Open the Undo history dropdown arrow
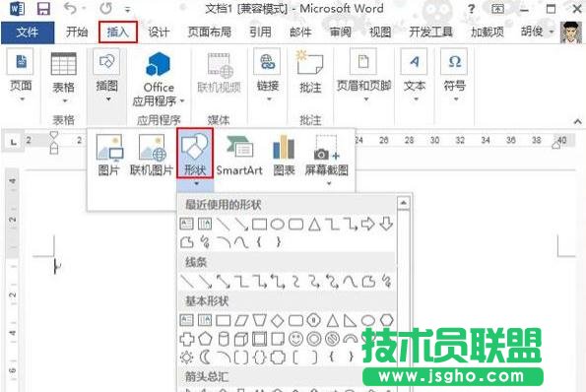Image resolution: width=586 pixels, height=392 pixels. pyautogui.click(x=84, y=9)
